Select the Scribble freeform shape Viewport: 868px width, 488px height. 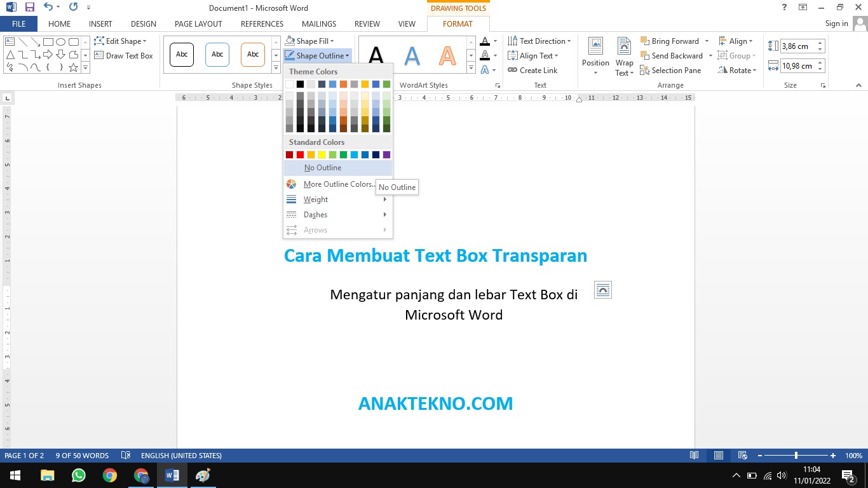10,67
